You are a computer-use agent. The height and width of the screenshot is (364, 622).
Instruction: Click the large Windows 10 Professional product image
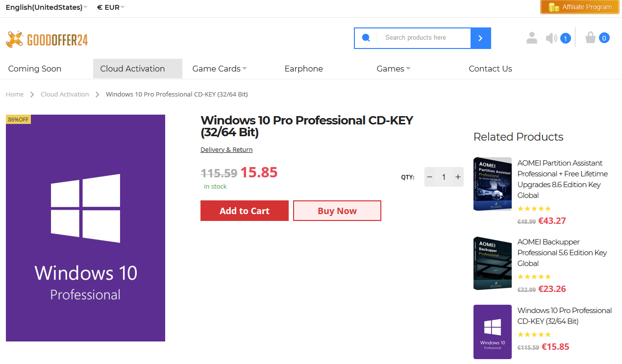(85, 228)
